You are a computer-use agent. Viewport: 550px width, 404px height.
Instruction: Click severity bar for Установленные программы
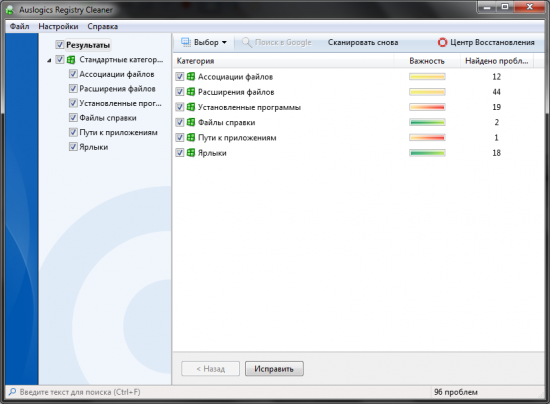[427, 107]
